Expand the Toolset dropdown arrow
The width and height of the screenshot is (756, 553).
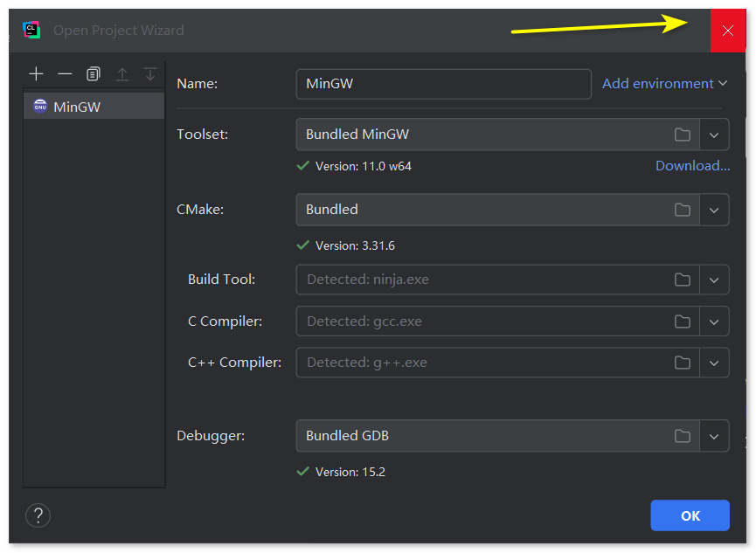pyautogui.click(x=714, y=135)
